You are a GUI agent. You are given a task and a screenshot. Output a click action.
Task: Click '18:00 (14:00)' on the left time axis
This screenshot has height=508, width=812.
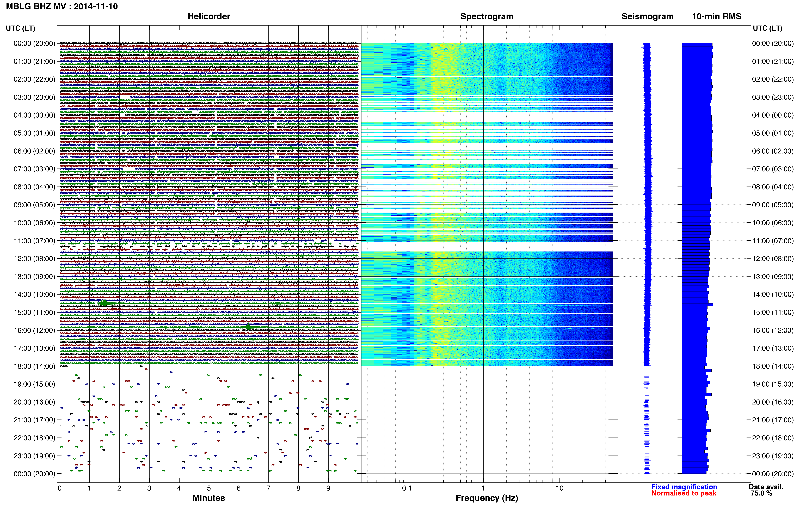pyautogui.click(x=34, y=366)
